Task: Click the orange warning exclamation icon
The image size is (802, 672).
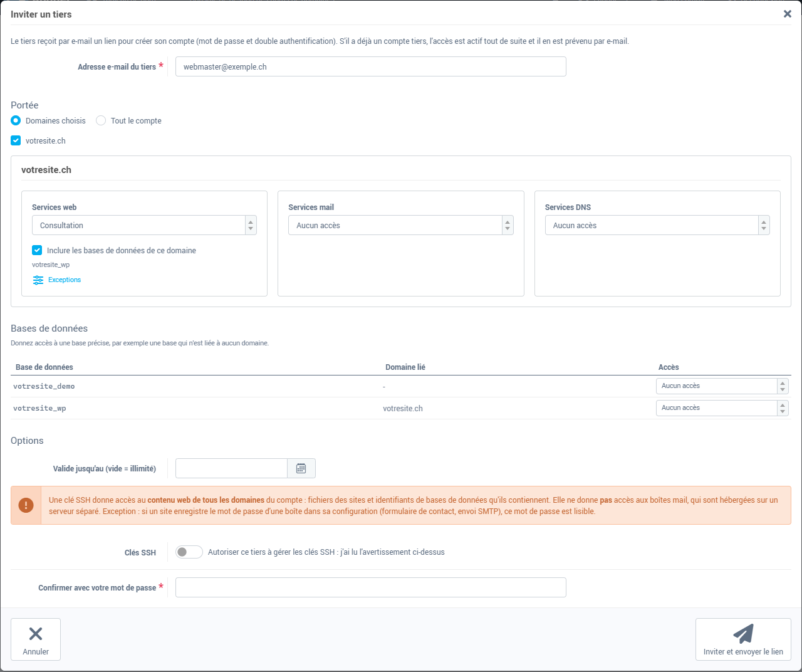Action: pyautogui.click(x=26, y=505)
